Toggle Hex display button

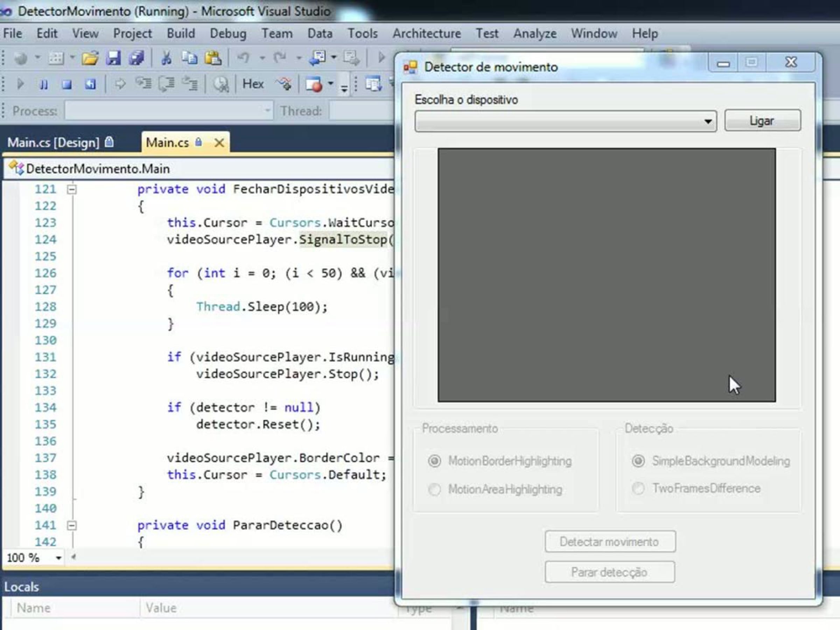pyautogui.click(x=253, y=84)
